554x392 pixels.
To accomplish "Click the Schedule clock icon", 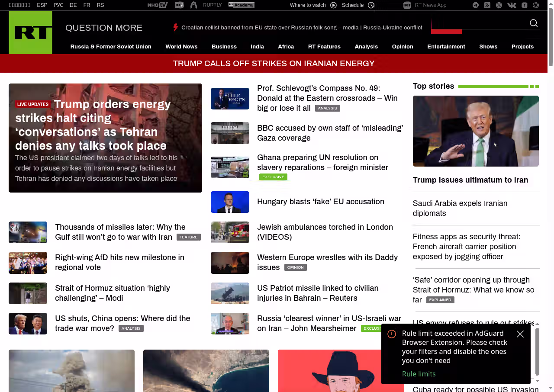I will (371, 5).
